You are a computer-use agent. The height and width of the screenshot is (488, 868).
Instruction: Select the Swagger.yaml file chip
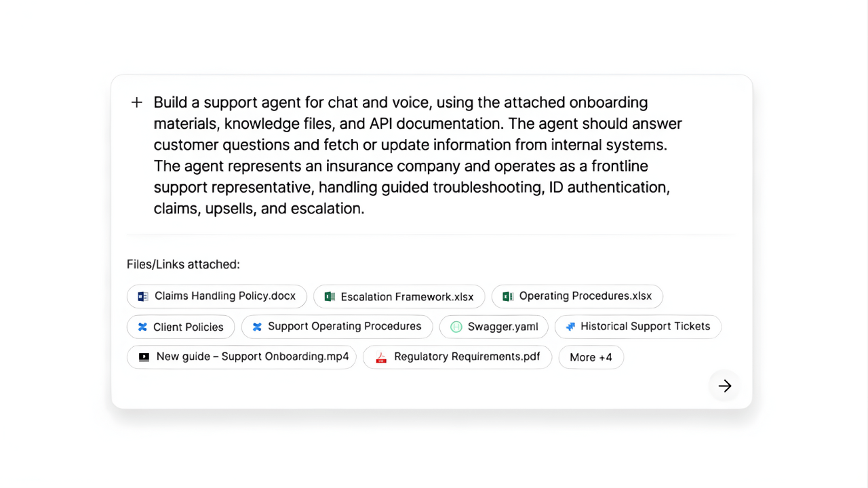tap(494, 327)
